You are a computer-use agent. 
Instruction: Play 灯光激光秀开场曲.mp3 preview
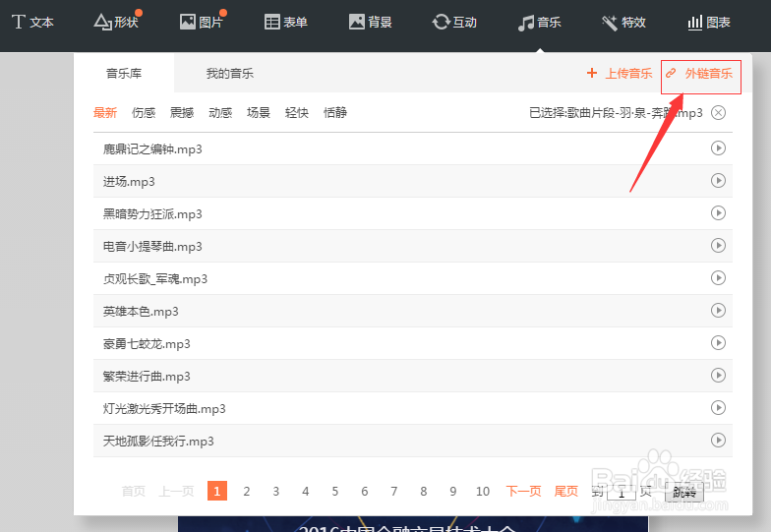[x=718, y=407]
